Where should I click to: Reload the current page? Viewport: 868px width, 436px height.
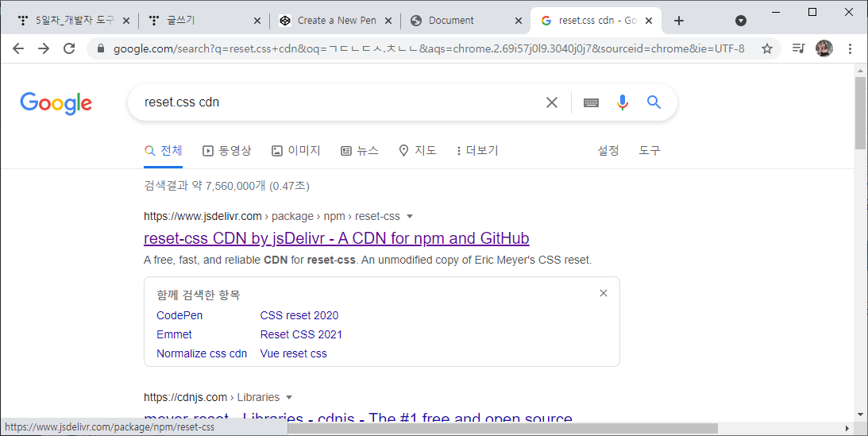click(69, 48)
